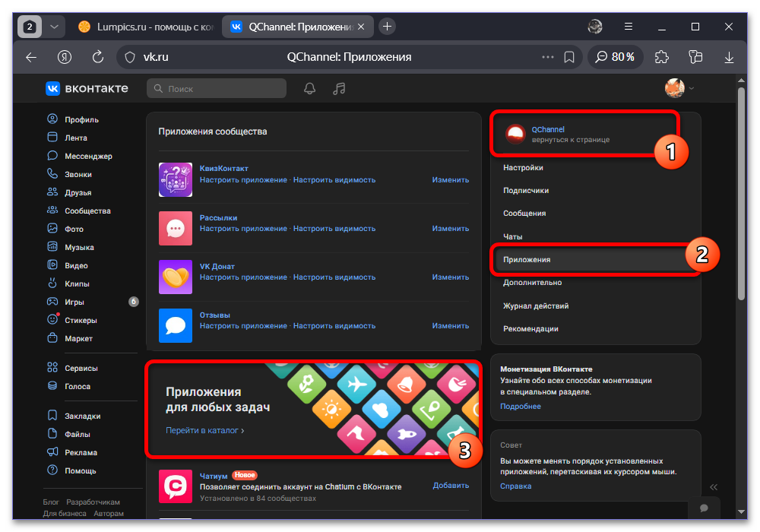Bookmark the page in address bar

tap(569, 57)
